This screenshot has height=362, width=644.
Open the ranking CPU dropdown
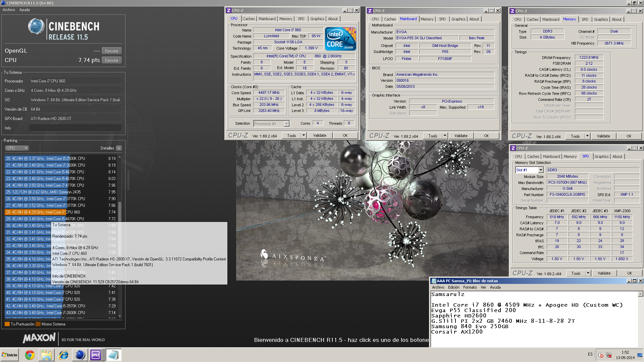click(17, 148)
